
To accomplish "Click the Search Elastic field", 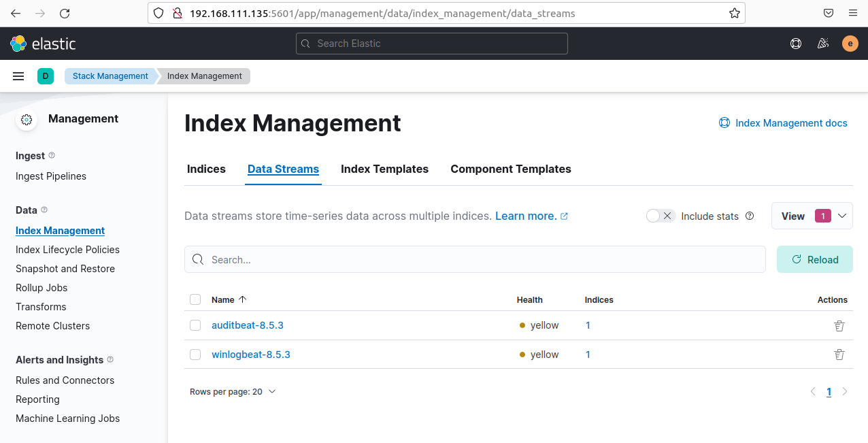I will pos(432,44).
